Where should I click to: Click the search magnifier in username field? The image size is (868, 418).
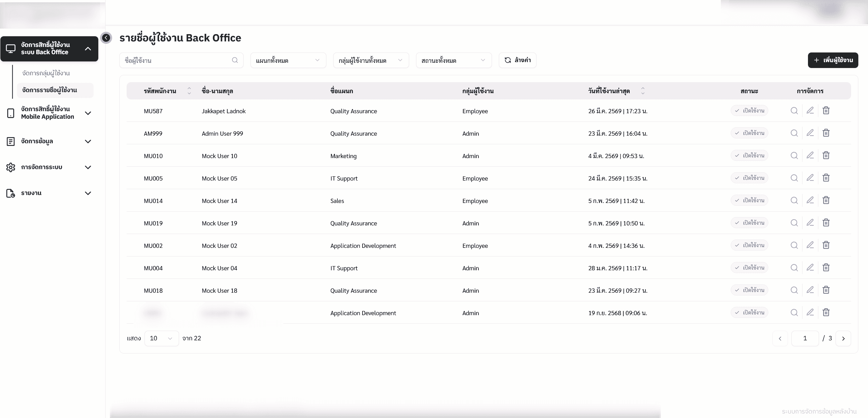(235, 60)
